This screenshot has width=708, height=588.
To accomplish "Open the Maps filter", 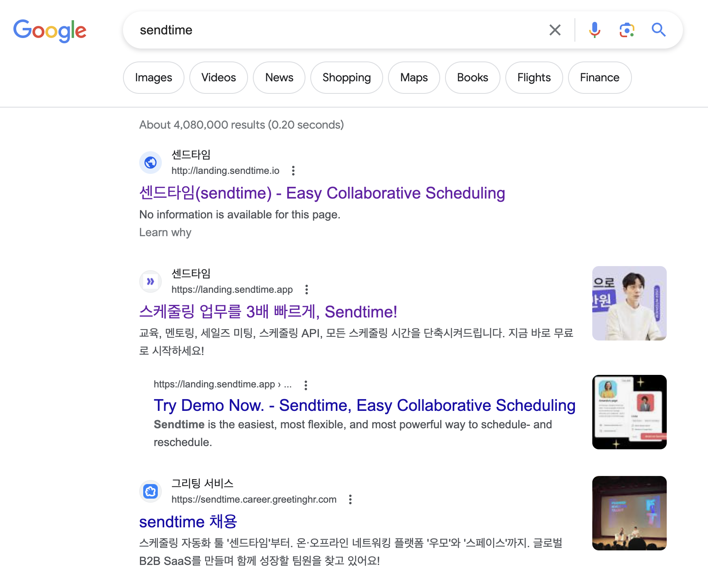I will tap(414, 78).
